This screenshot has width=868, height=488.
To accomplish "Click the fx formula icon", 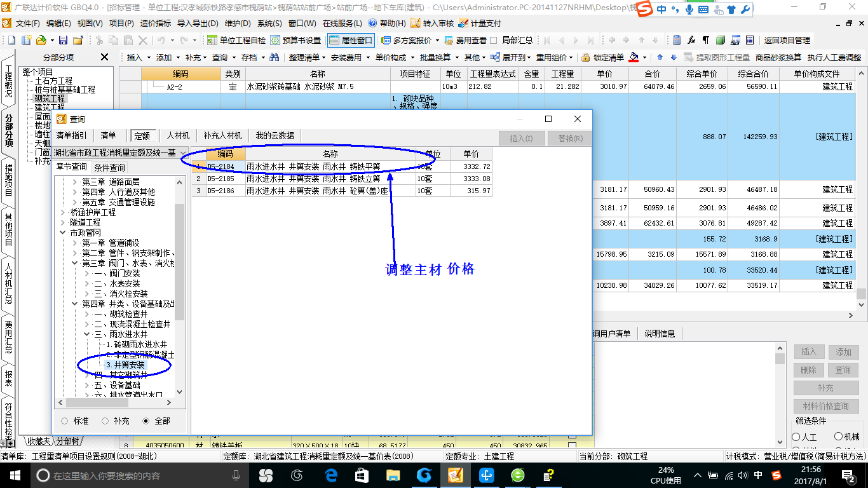I will coord(691,40).
